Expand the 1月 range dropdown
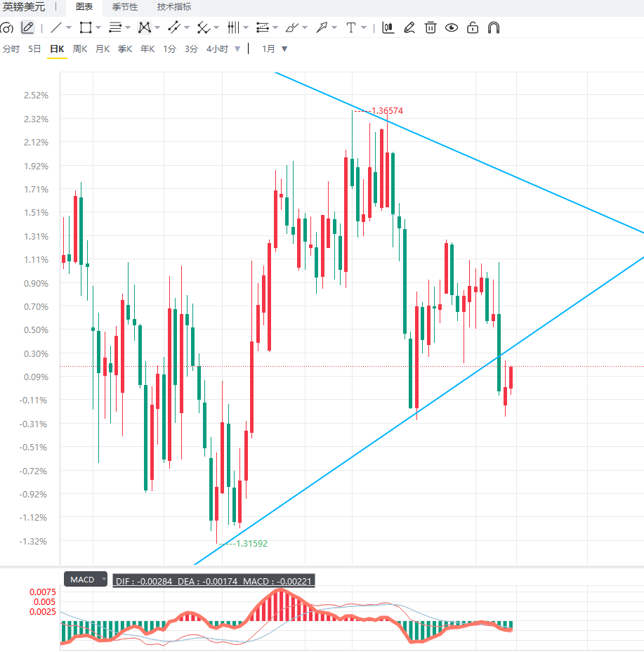Image resolution: width=644 pixels, height=652 pixels. point(284,49)
